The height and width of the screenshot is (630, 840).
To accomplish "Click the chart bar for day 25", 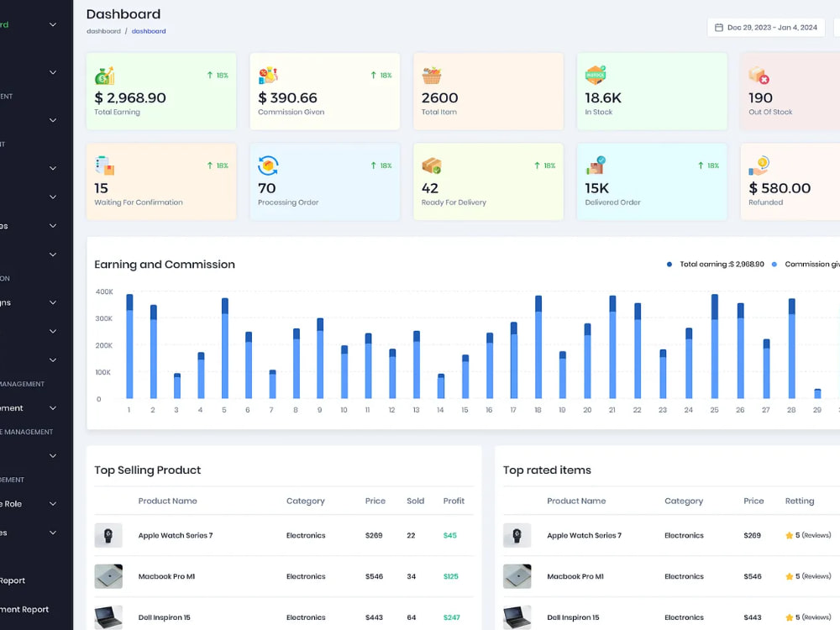I will click(x=714, y=346).
